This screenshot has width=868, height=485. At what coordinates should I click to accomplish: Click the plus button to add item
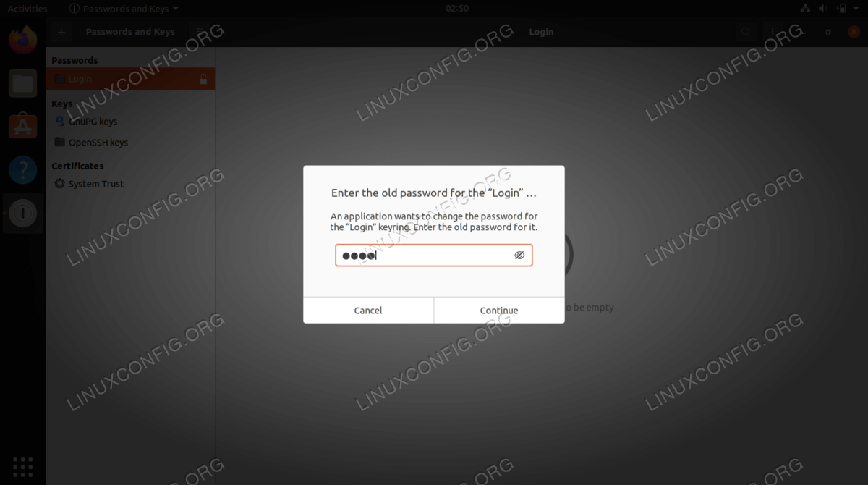(61, 32)
